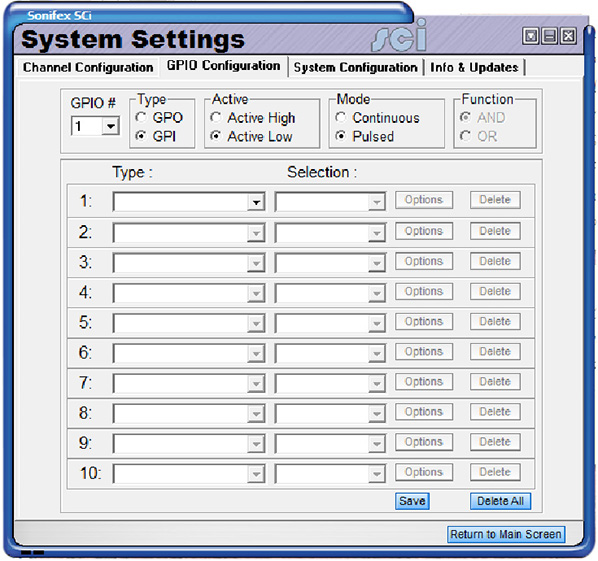This screenshot has width=598, height=561.
Task: Expand the Selection dropdown in row 2
Action: 376,233
